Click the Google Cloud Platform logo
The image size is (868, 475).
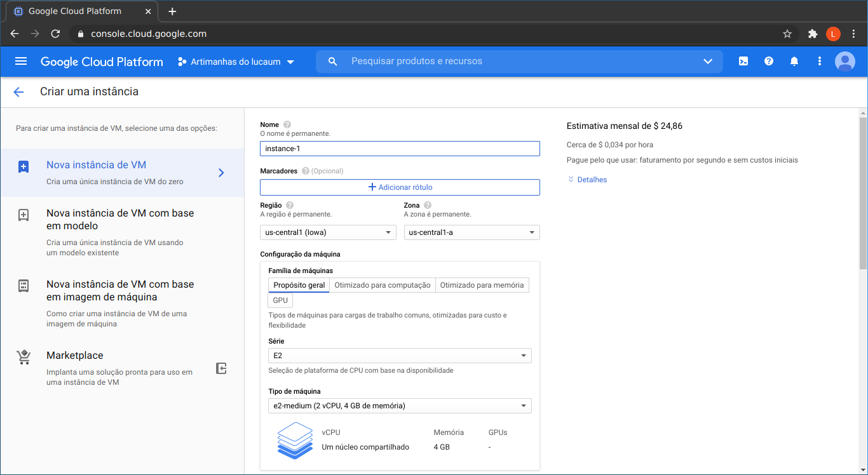102,62
